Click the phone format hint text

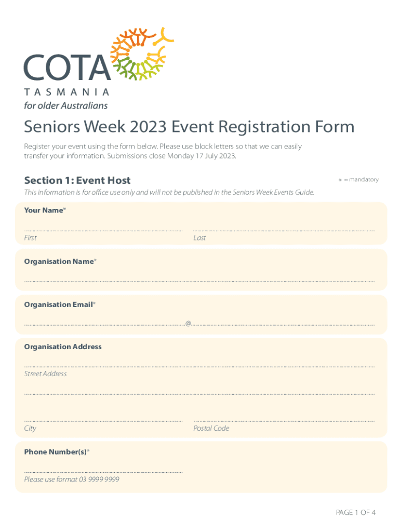tap(72, 479)
